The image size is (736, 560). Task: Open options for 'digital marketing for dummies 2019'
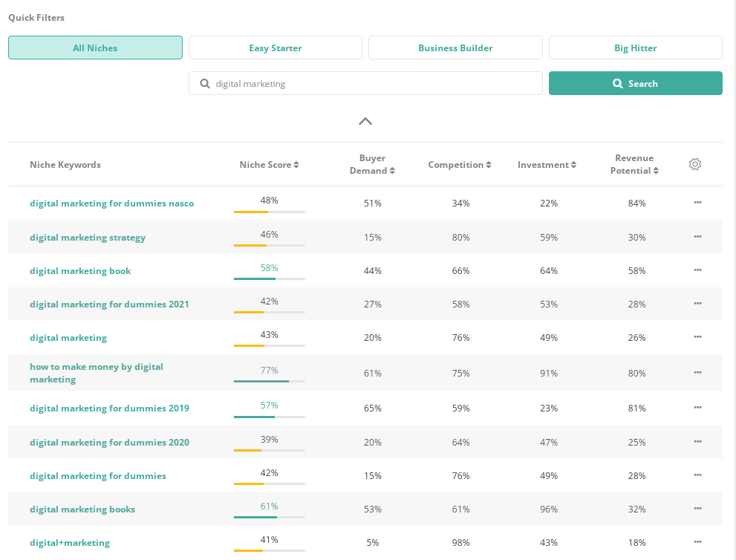click(697, 408)
